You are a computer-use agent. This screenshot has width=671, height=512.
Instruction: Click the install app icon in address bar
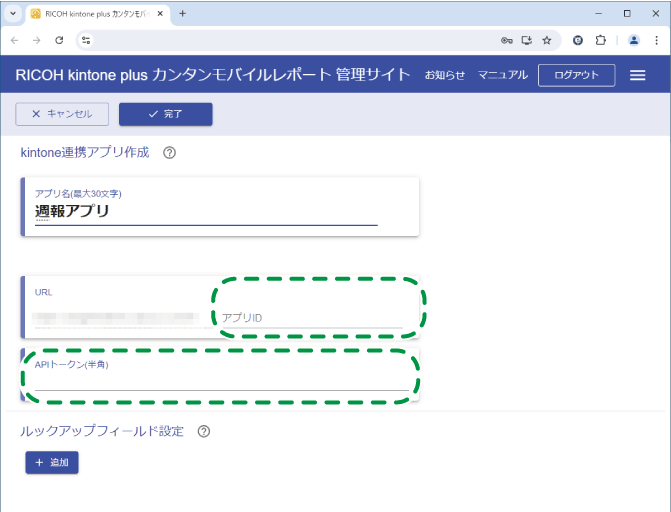tap(527, 40)
